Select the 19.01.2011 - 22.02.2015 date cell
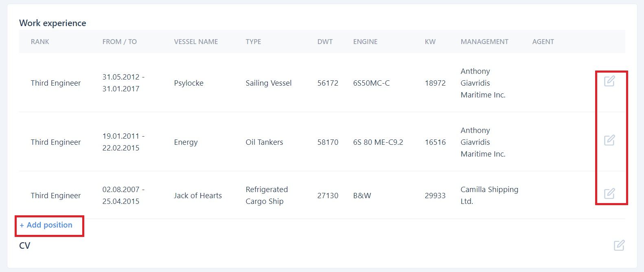 123,142
